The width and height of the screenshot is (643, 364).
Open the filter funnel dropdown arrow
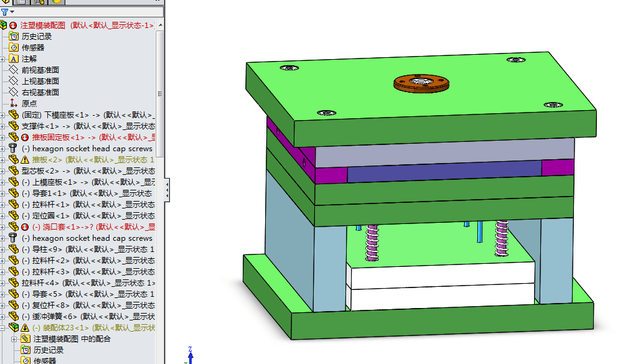(x=12, y=12)
